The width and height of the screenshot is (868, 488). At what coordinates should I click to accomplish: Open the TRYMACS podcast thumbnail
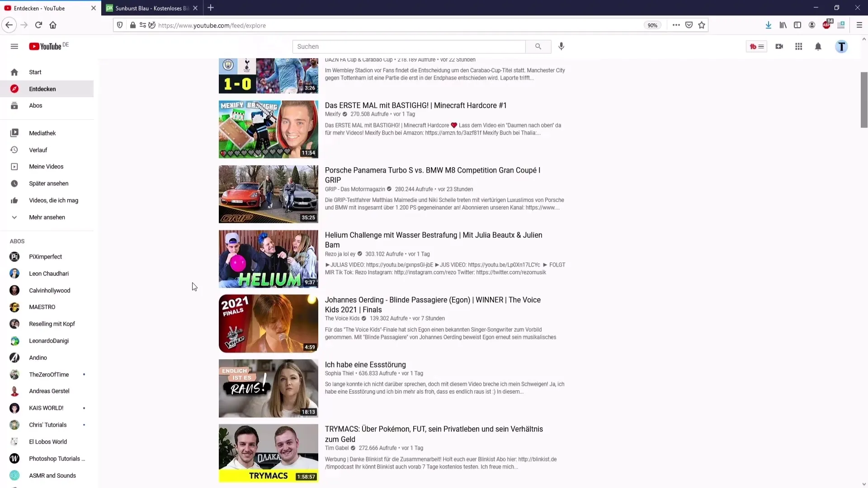269,453
